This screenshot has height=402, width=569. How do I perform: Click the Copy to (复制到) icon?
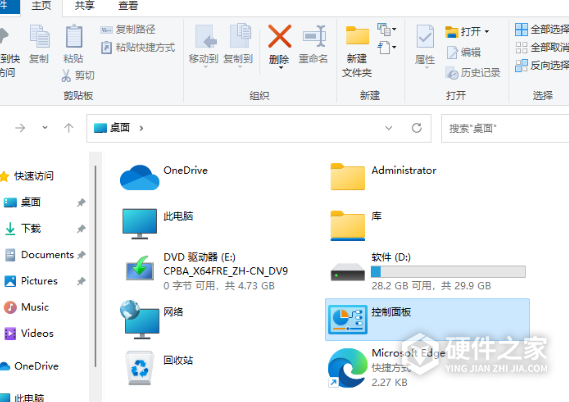(x=240, y=36)
